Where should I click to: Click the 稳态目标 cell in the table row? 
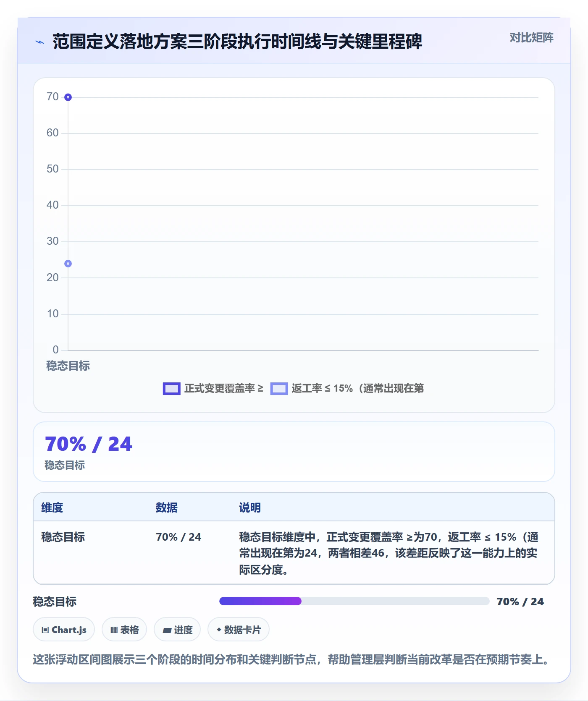63,537
